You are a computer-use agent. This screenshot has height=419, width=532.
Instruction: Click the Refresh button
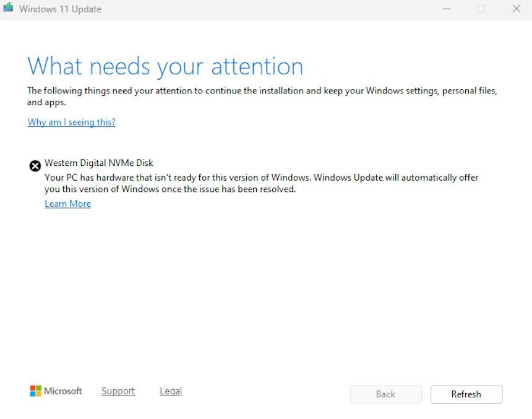tap(466, 394)
